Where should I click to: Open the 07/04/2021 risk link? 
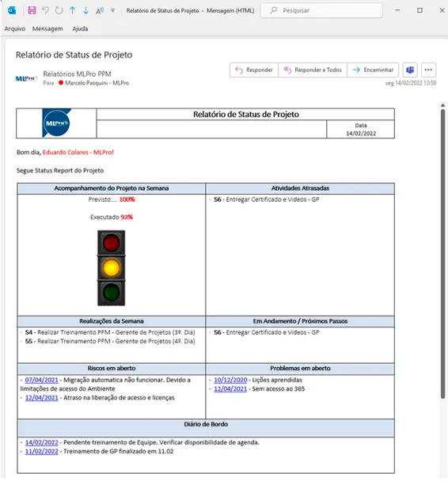tap(41, 380)
